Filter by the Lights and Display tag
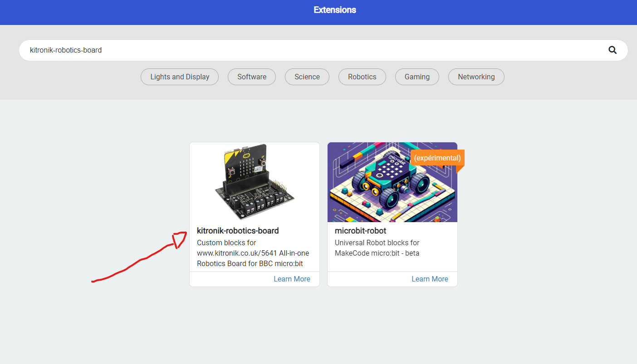Viewport: 637px width, 364px height. 180,77
